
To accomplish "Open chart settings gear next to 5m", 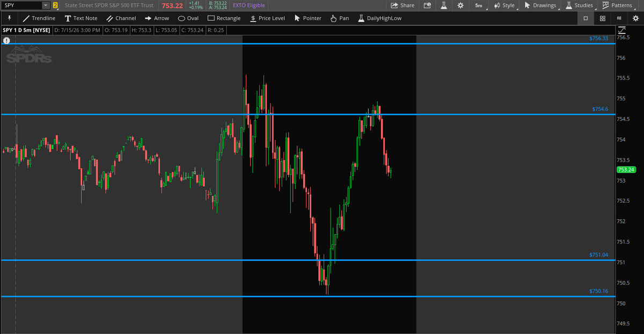I will (x=460, y=5).
